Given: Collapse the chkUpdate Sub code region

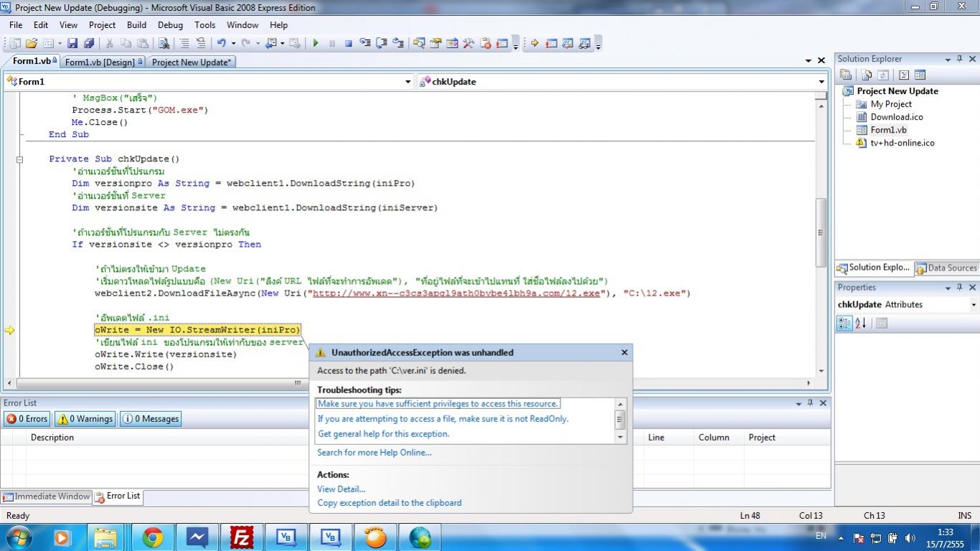Looking at the screenshot, I should pyautogui.click(x=19, y=159).
